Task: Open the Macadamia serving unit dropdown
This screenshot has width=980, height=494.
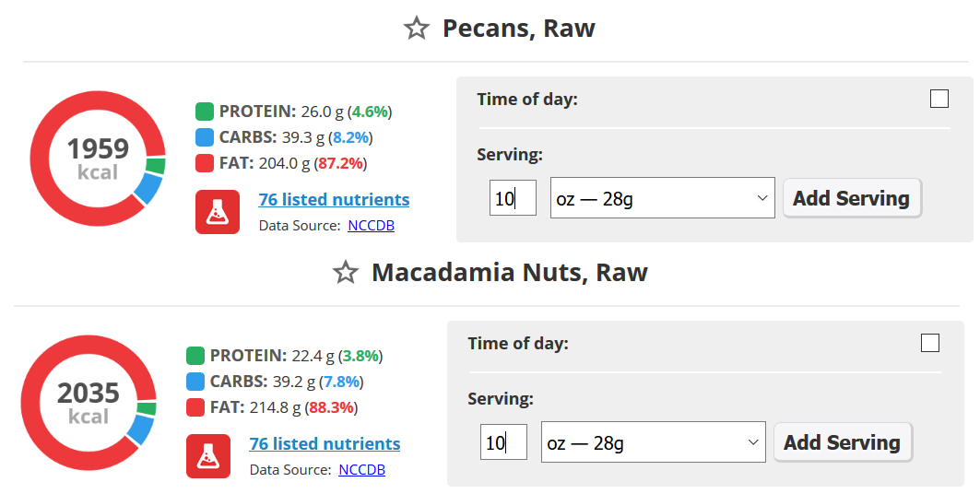Action: pos(653,442)
